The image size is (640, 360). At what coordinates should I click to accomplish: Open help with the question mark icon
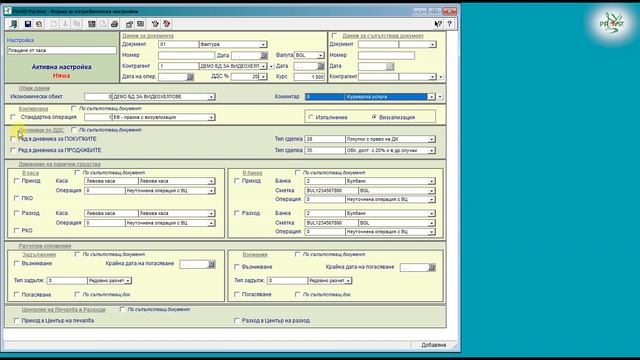[x=449, y=24]
